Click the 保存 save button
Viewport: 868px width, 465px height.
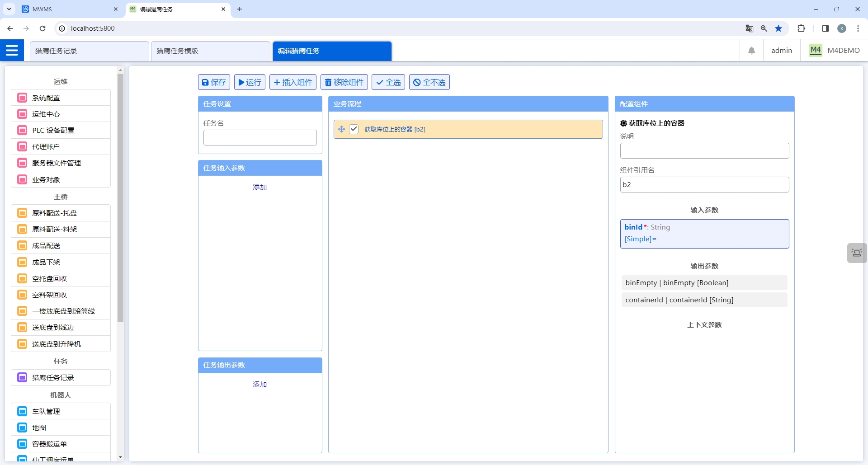click(x=214, y=82)
